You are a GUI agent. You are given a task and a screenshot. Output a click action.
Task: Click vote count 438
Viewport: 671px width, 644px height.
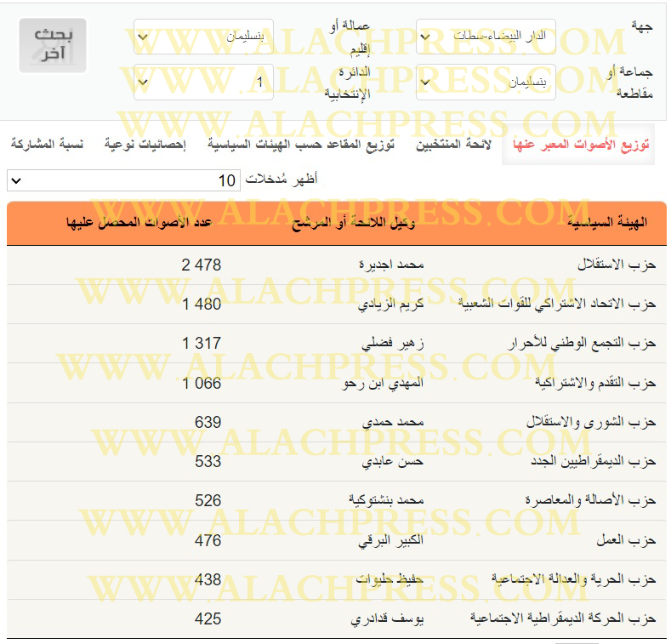tap(208, 580)
